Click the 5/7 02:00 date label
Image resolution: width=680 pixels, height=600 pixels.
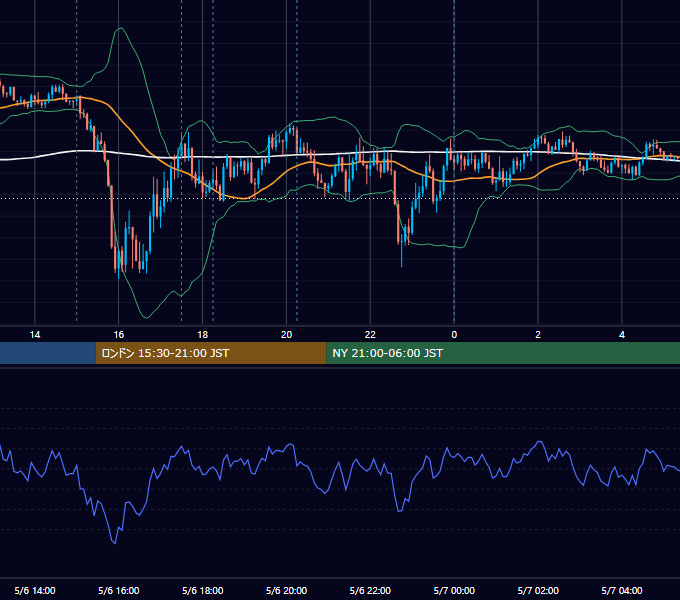(538, 590)
